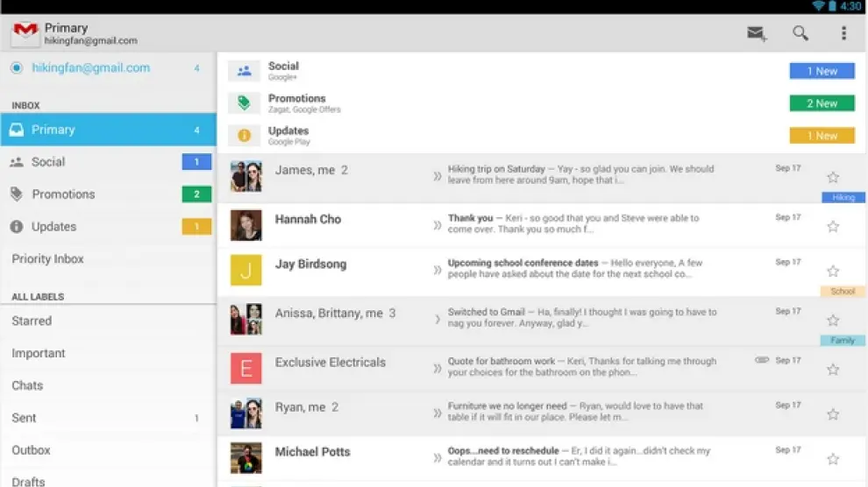This screenshot has width=868, height=487.
Task: Tap the yellow J avatar for Jay Birdsong
Action: [x=246, y=271]
